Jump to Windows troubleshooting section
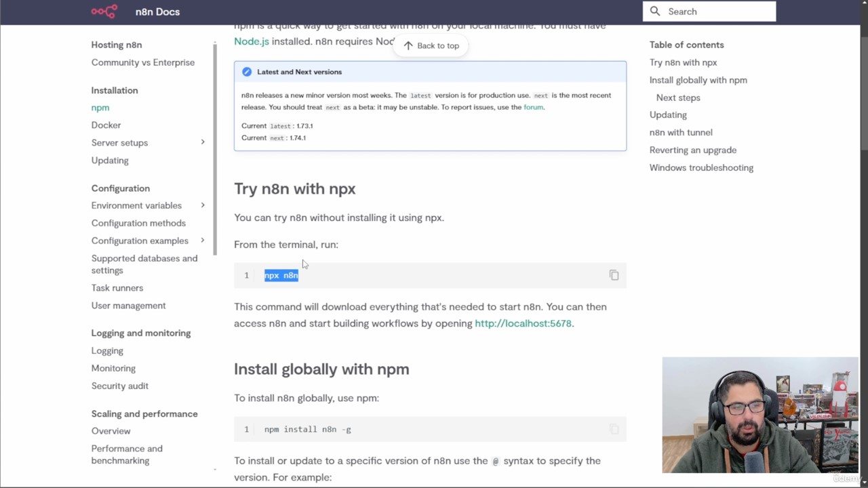Viewport: 868px width, 488px height. [701, 168]
